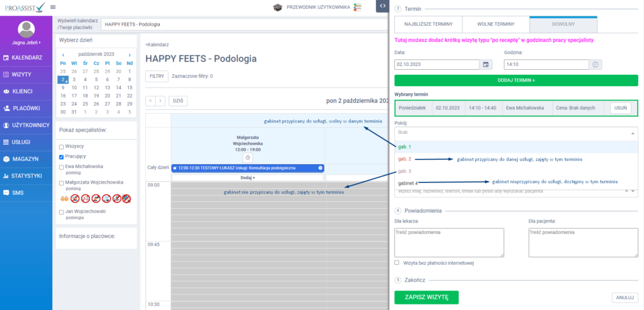Image resolution: width=644 pixels, height=310 pixels.
Task: Uncheck the Pracujący checkbox
Action: (62, 156)
